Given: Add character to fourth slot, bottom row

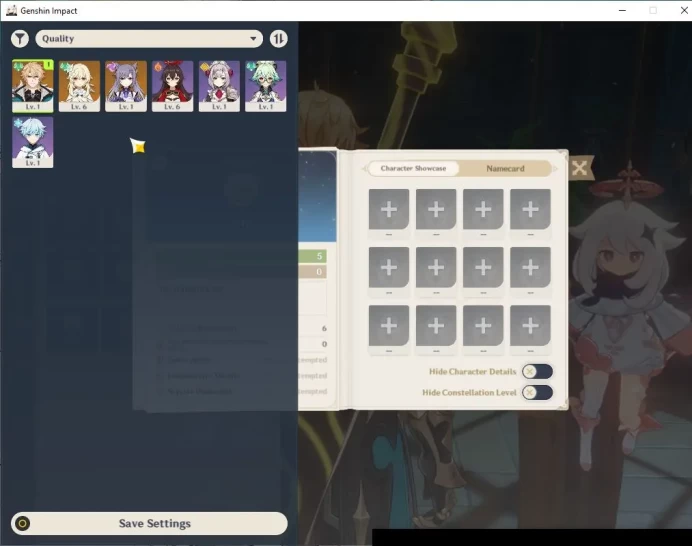Looking at the screenshot, I should 530,326.
